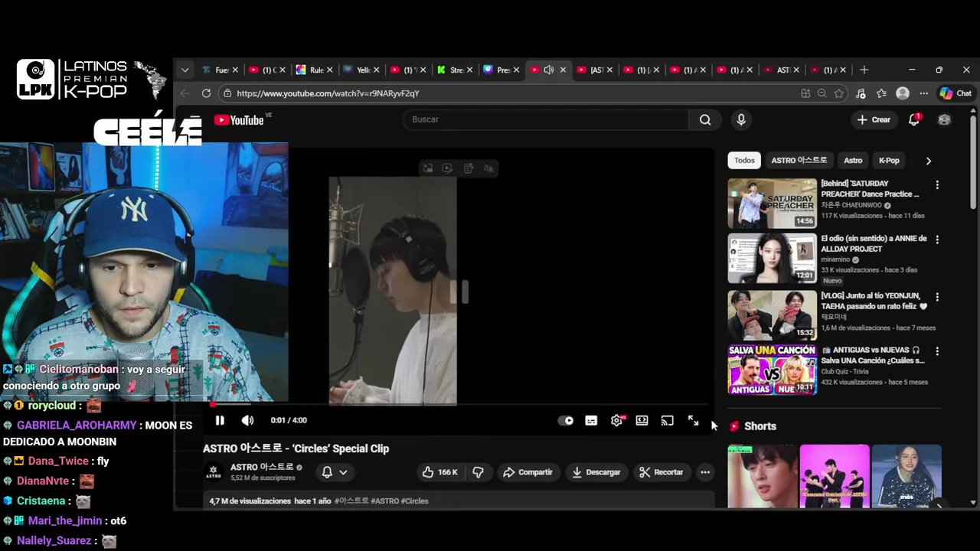
Task: Open YouTube notifications bell
Action: pyautogui.click(x=913, y=119)
